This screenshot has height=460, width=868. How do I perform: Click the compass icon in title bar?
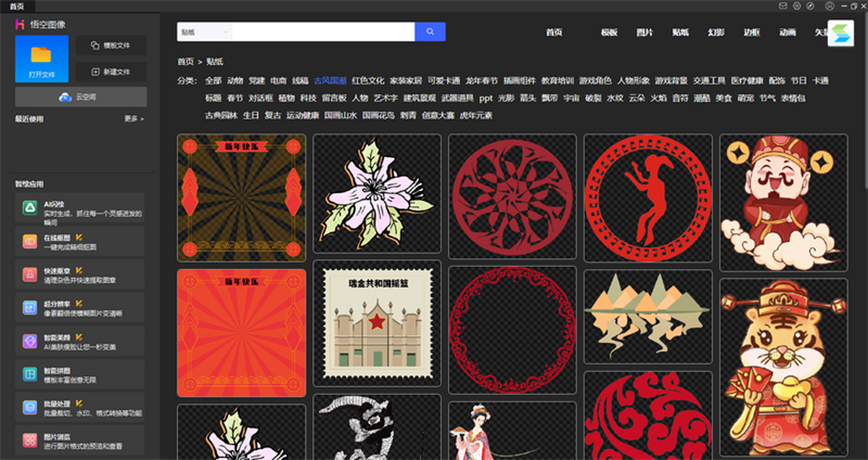810,6
